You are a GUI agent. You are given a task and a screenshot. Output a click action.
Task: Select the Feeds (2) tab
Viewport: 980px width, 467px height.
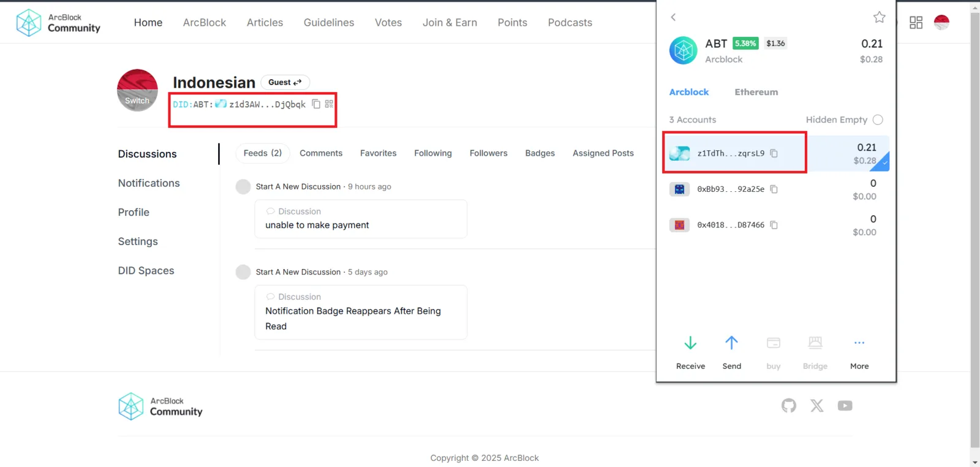click(x=263, y=153)
